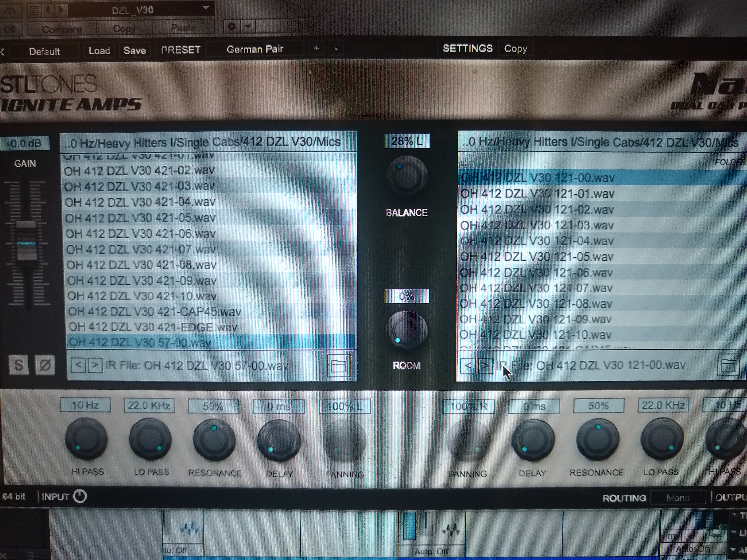
Task: Click the -0.0 dB gain value field
Action: pos(25,143)
